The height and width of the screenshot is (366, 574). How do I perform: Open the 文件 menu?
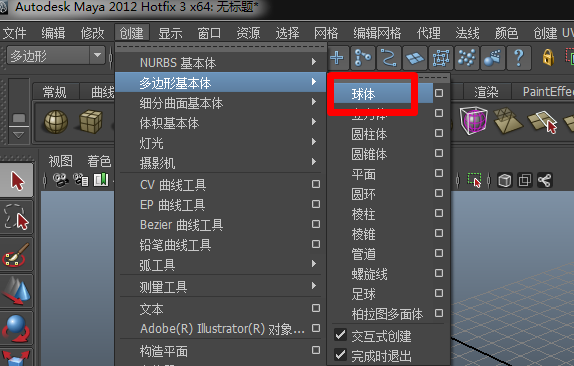(15, 33)
